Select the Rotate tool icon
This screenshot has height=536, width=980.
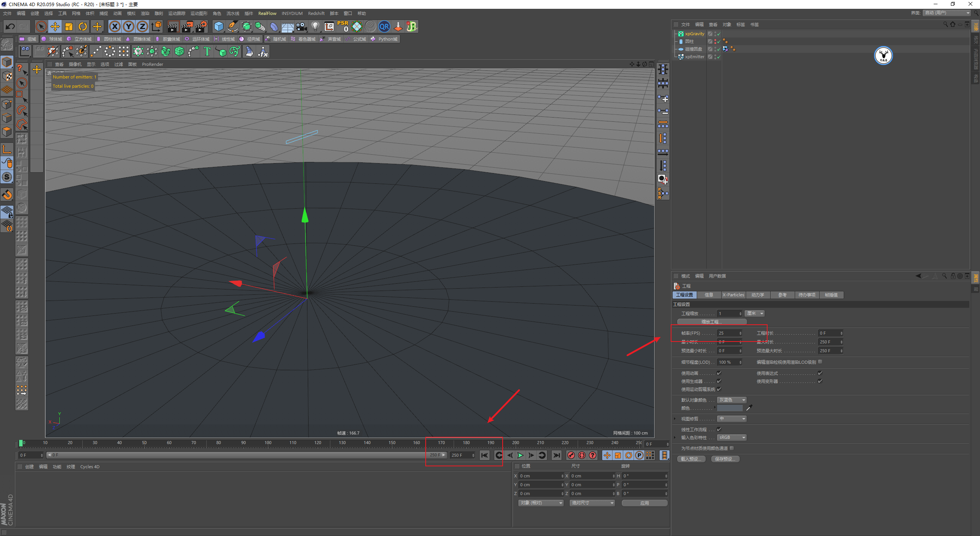coord(83,26)
